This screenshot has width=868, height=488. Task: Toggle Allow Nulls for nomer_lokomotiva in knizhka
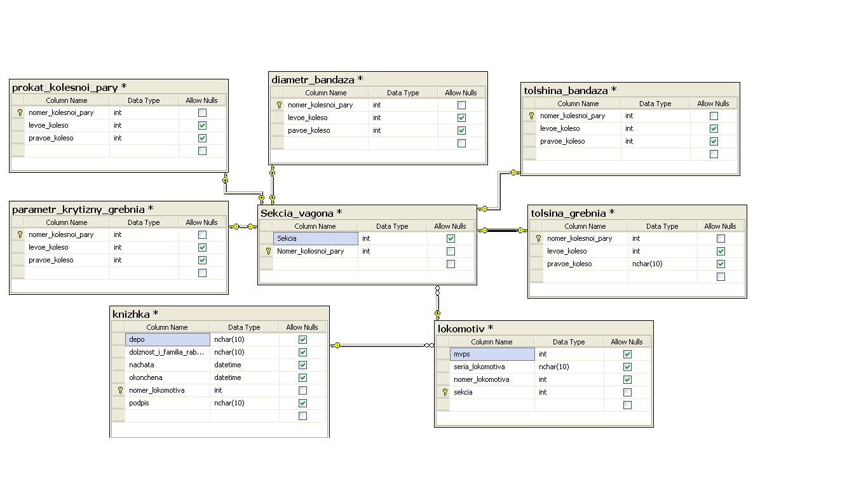coord(302,390)
